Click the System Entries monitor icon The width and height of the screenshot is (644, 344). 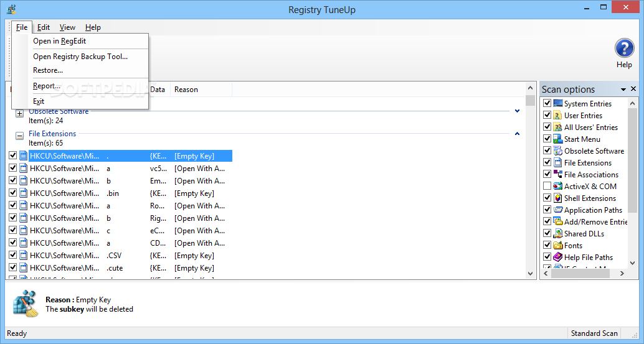tap(558, 103)
